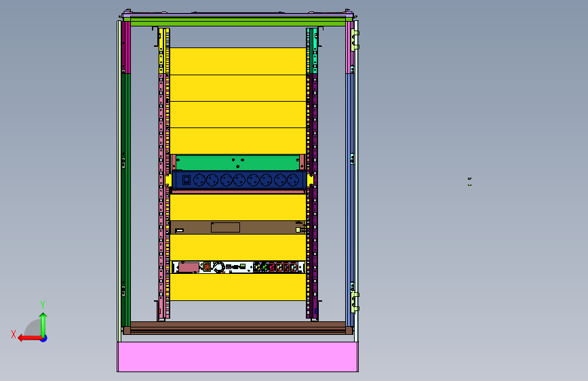Select the brown rack unit body
588x381 pixels.
point(238,227)
